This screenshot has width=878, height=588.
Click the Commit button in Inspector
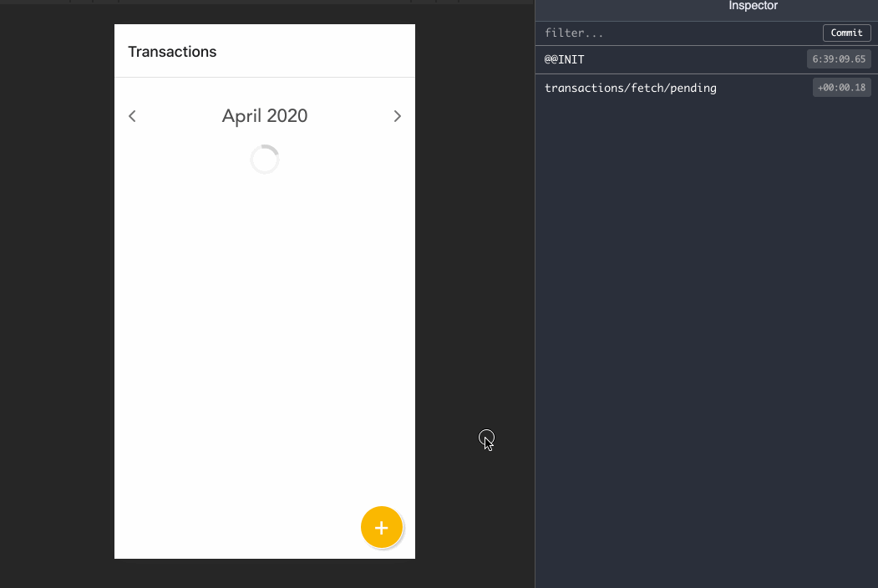(846, 33)
